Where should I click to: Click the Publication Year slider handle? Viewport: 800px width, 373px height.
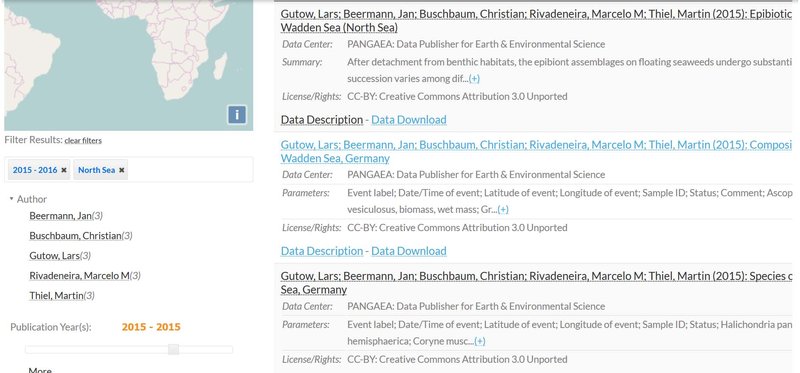coord(173,350)
